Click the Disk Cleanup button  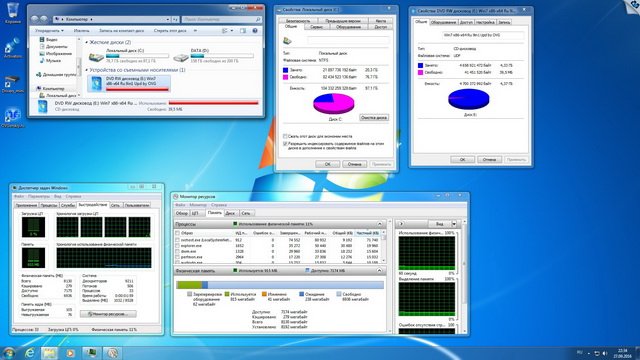pyautogui.click(x=374, y=118)
